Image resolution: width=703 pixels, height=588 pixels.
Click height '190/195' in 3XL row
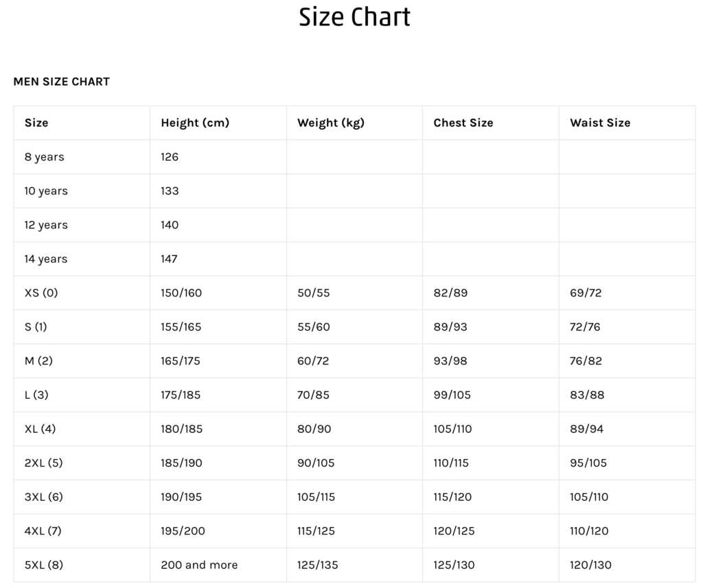pyautogui.click(x=181, y=497)
